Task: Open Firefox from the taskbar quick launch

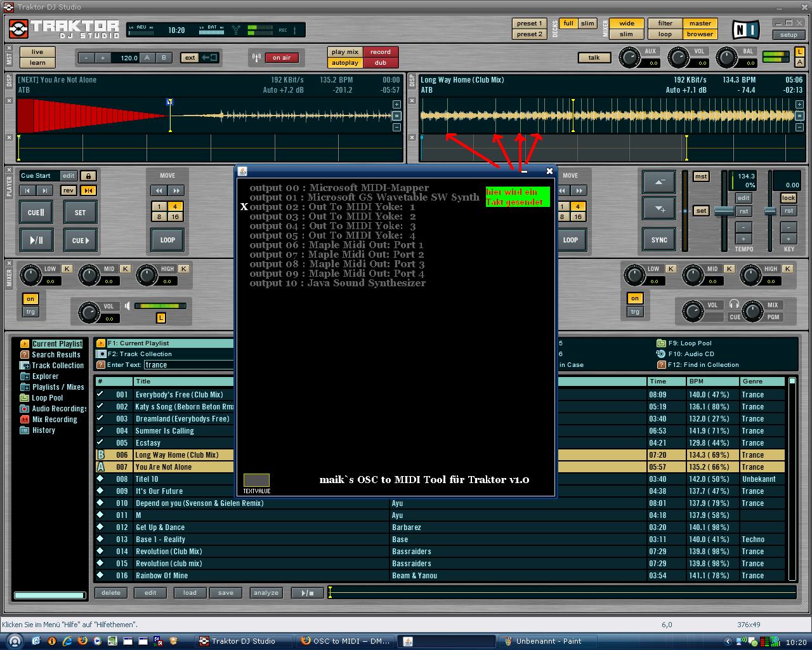Action: tap(82, 641)
